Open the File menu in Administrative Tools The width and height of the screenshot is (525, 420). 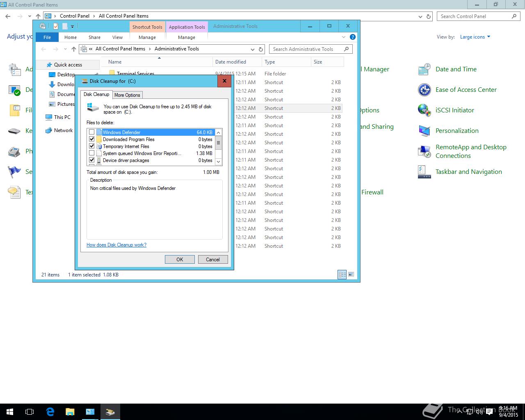point(47,37)
